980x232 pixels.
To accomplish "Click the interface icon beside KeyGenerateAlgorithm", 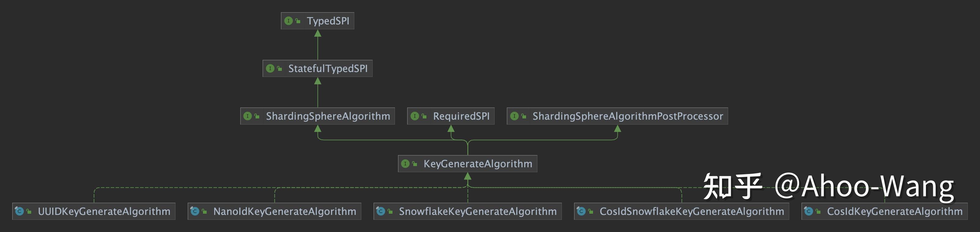I will point(405,164).
